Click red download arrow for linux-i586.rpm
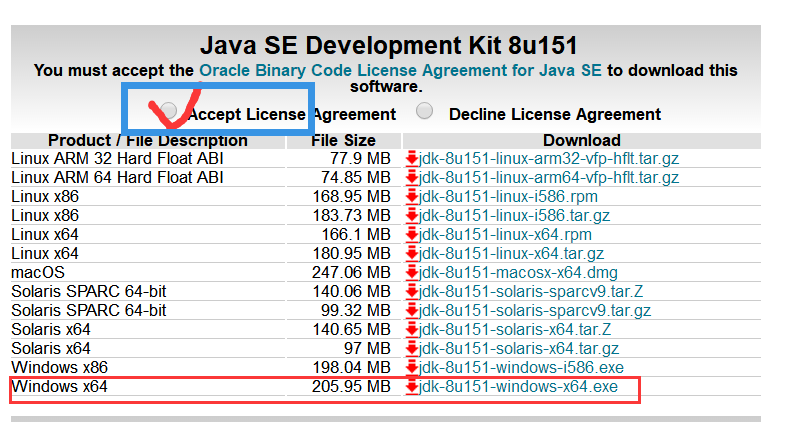This screenshot has height=422, width=788. tap(412, 197)
